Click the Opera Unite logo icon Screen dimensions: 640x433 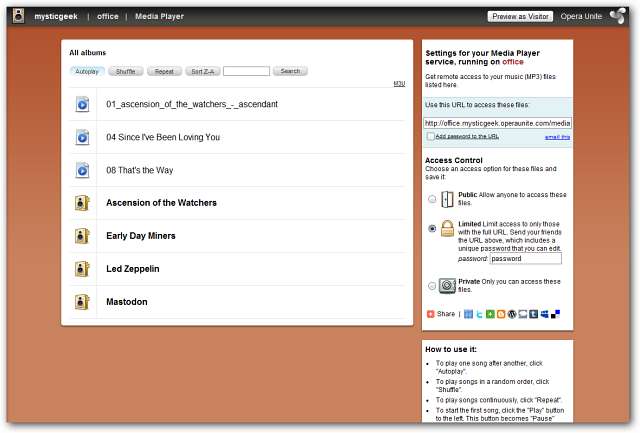point(618,16)
